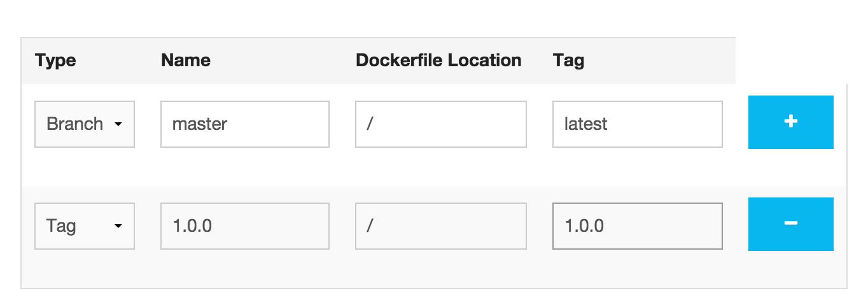Click the Tag field containing latest
Image resolution: width=868 pixels, height=307 pixels.
pyautogui.click(x=638, y=124)
